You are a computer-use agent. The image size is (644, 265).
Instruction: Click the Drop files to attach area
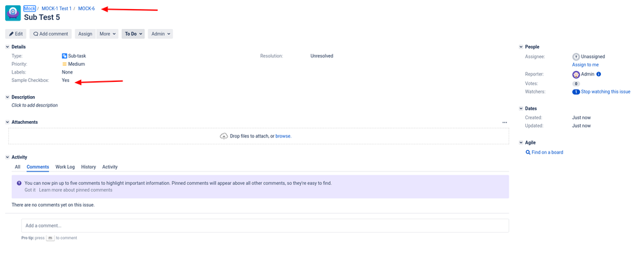click(x=259, y=136)
